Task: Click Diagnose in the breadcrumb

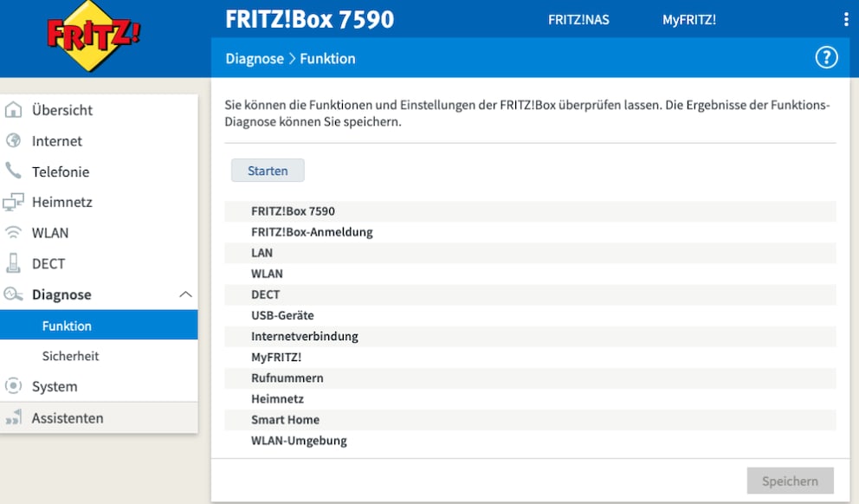Action: pyautogui.click(x=255, y=59)
